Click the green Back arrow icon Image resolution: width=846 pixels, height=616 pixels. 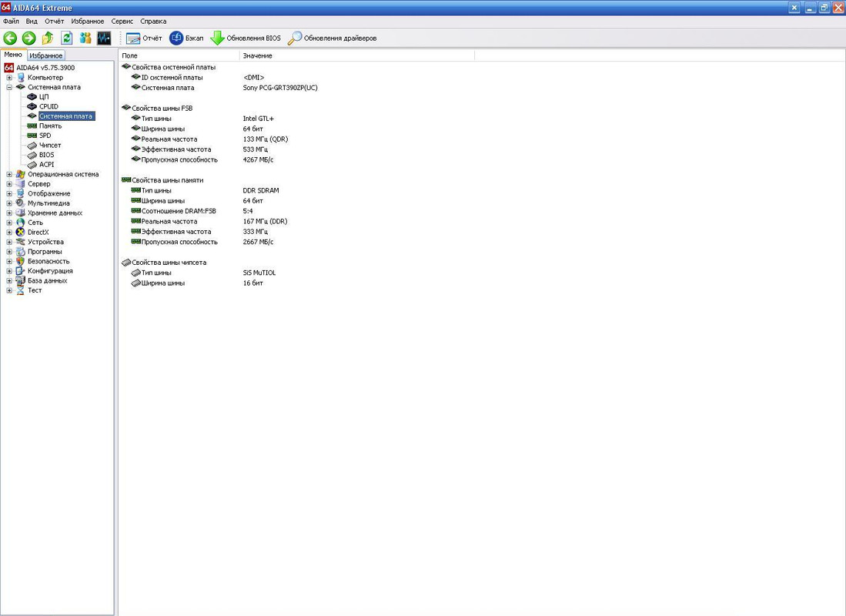pos(10,38)
